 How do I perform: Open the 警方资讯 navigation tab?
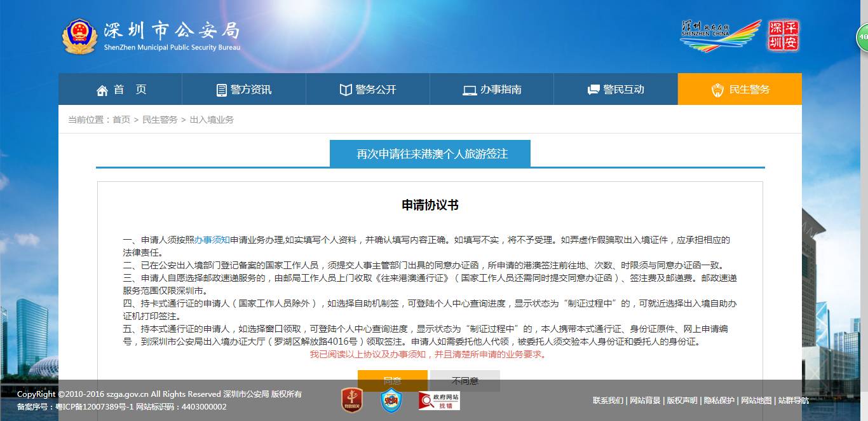(x=244, y=90)
